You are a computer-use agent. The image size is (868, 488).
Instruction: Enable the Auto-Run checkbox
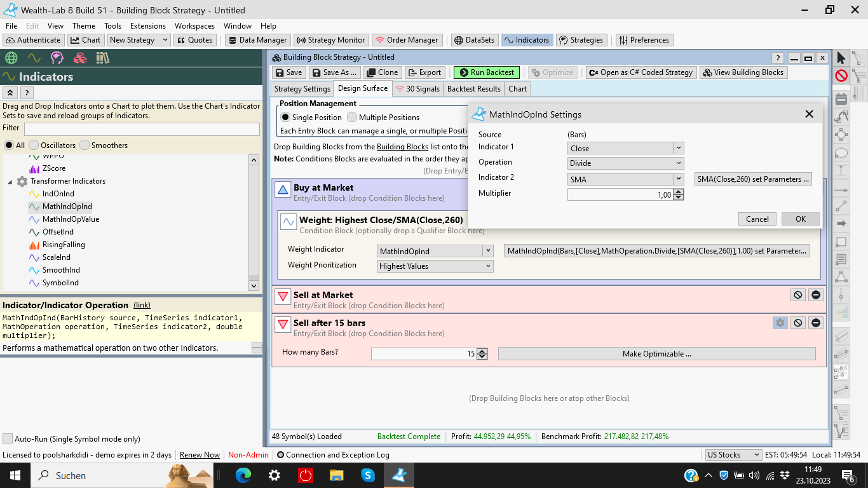[x=8, y=439]
